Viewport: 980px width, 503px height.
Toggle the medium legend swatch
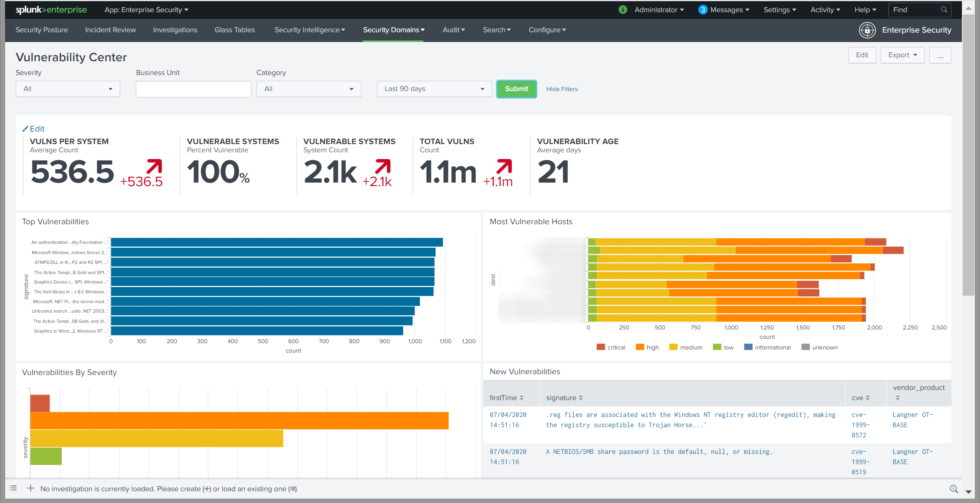point(673,347)
